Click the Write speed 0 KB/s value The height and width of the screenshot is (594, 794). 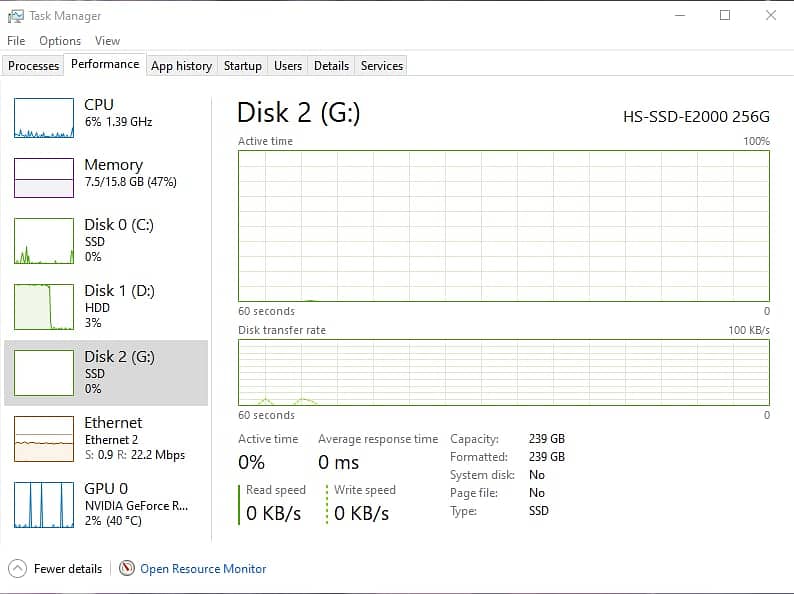362,513
